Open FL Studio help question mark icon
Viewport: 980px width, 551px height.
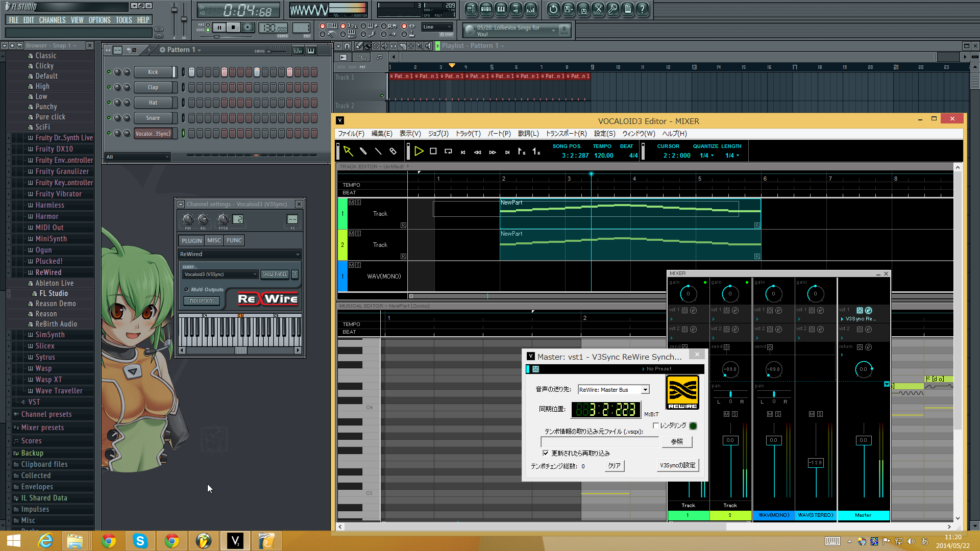[643, 9]
